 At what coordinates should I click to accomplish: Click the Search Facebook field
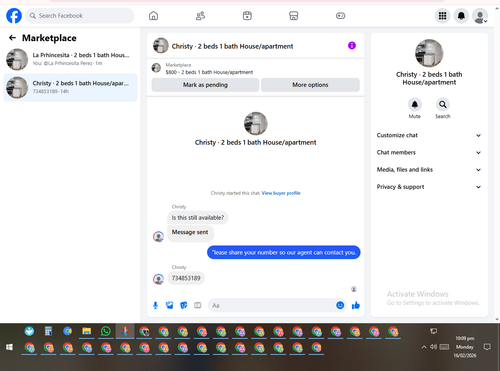point(80,16)
